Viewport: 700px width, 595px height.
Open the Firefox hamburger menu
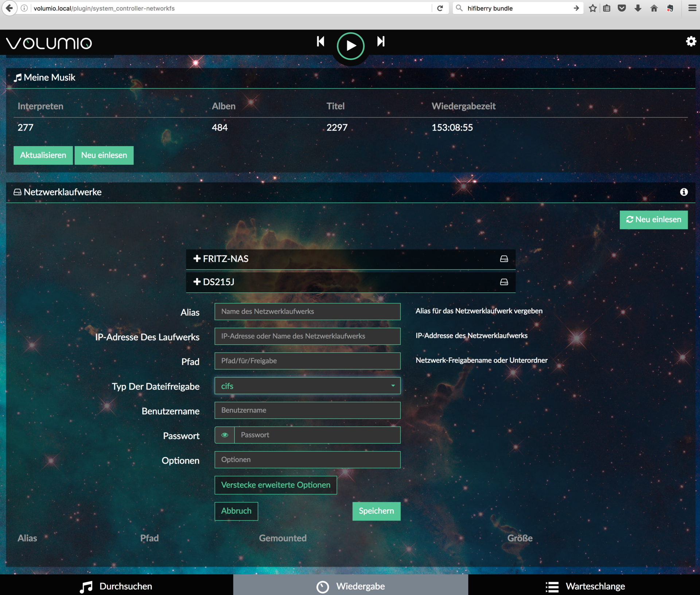pos(692,8)
